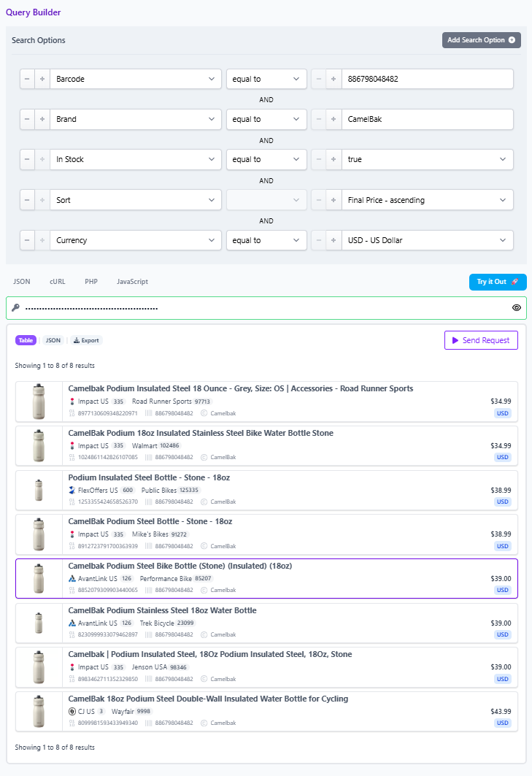Viewport: 532px width, 776px height.
Task: Click Add Search Option button
Action: point(482,40)
